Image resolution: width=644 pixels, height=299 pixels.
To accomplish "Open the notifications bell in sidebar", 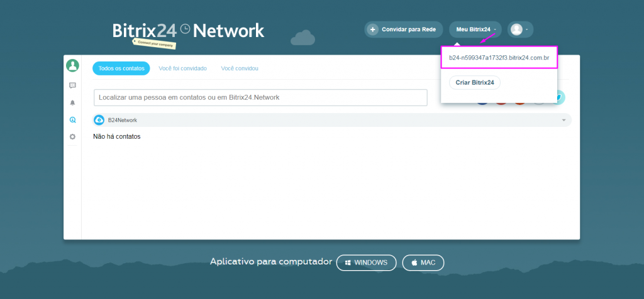I will 73,102.
